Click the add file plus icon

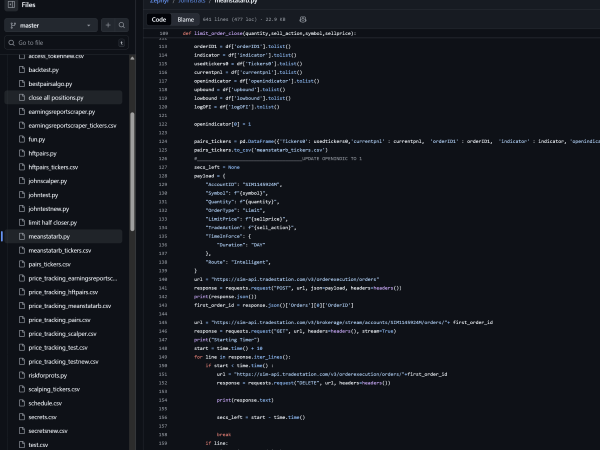pos(107,25)
